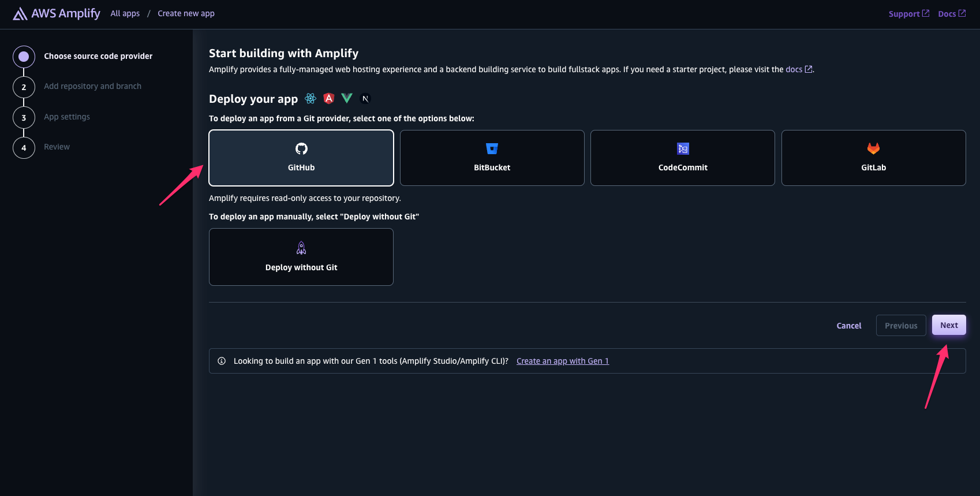The image size is (980, 496).
Task: Click the AWS Amplify logo icon
Action: pos(20,14)
